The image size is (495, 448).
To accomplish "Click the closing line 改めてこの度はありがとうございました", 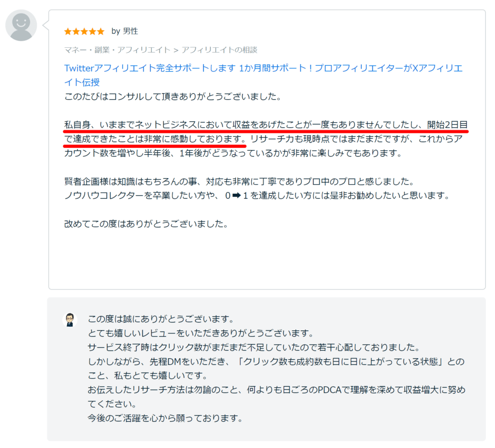I will (x=145, y=224).
